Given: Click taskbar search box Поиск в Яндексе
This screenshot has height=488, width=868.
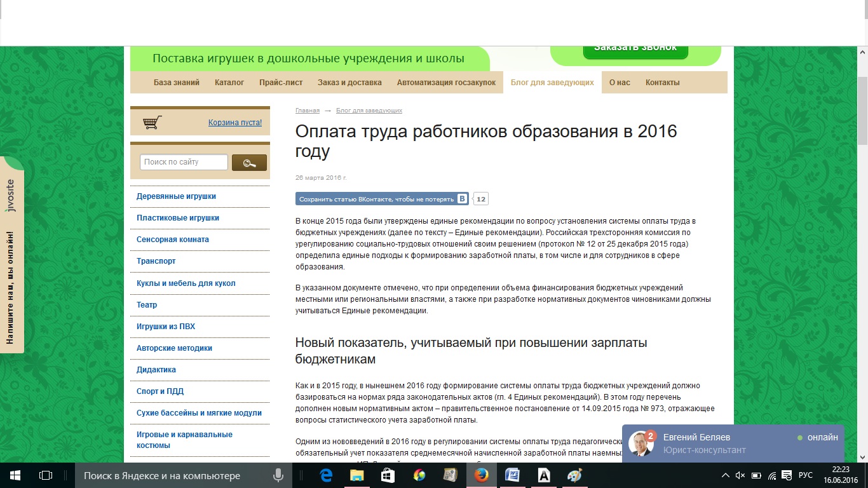Looking at the screenshot, I should click(184, 475).
